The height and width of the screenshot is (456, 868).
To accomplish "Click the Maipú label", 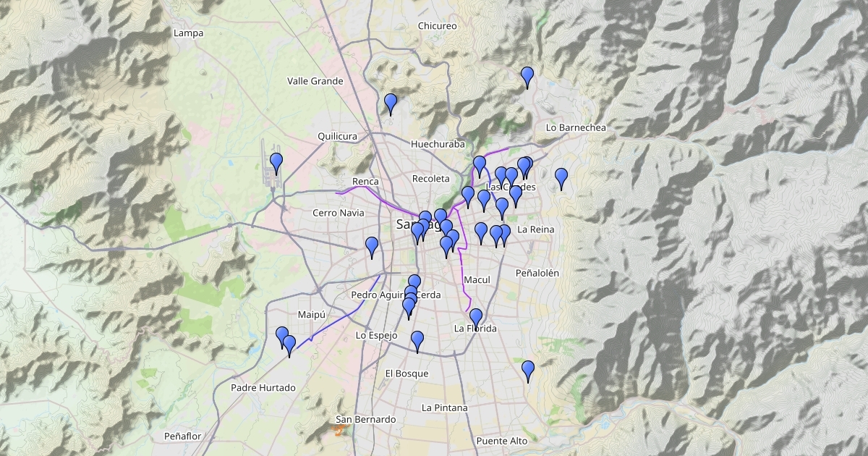I will click(312, 315).
